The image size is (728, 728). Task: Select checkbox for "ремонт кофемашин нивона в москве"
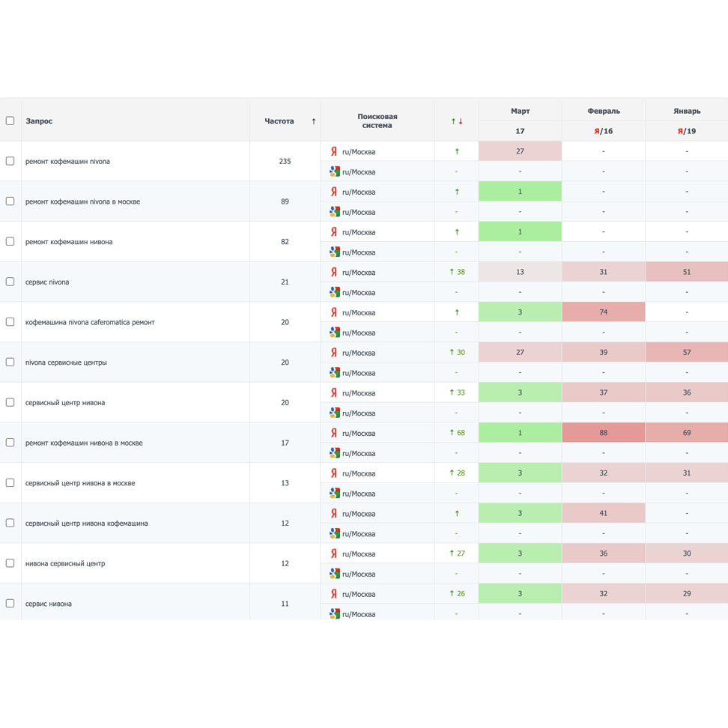[x=10, y=443]
